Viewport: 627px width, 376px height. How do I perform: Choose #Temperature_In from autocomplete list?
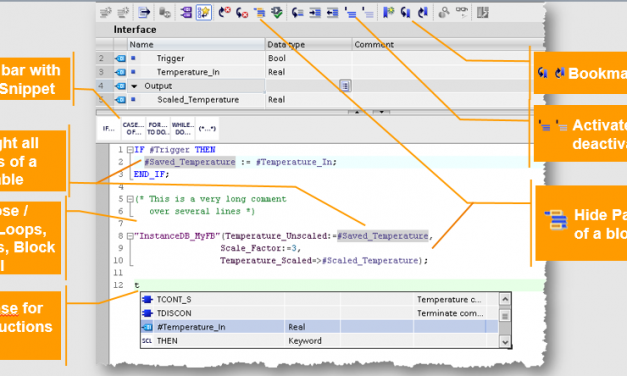click(x=319, y=327)
